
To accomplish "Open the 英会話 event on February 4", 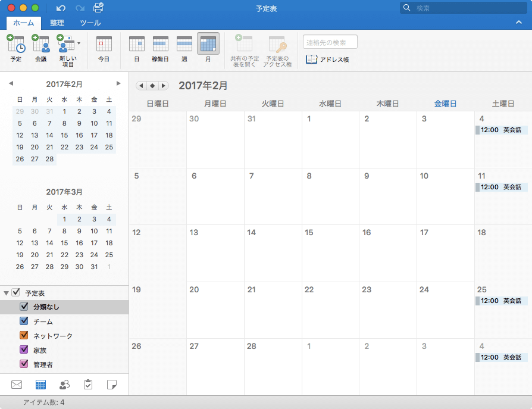I will [501, 130].
